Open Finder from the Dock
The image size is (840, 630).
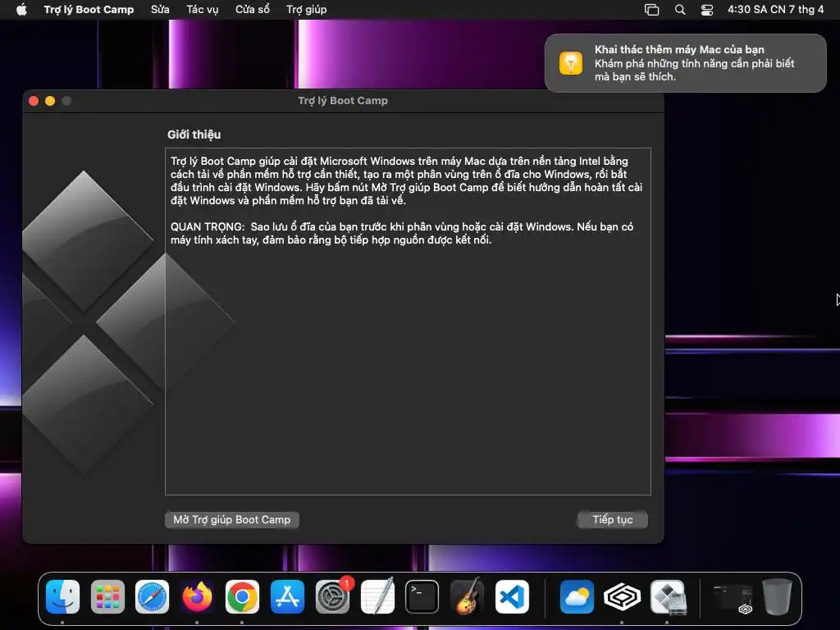pyautogui.click(x=62, y=597)
